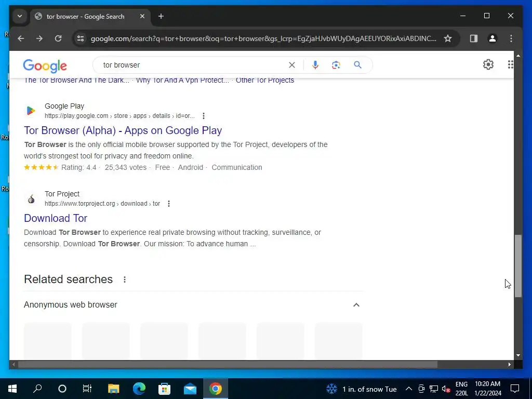Screen dimensions: 532x399
Task: Open muted volume control in tray
Action: pos(446,389)
